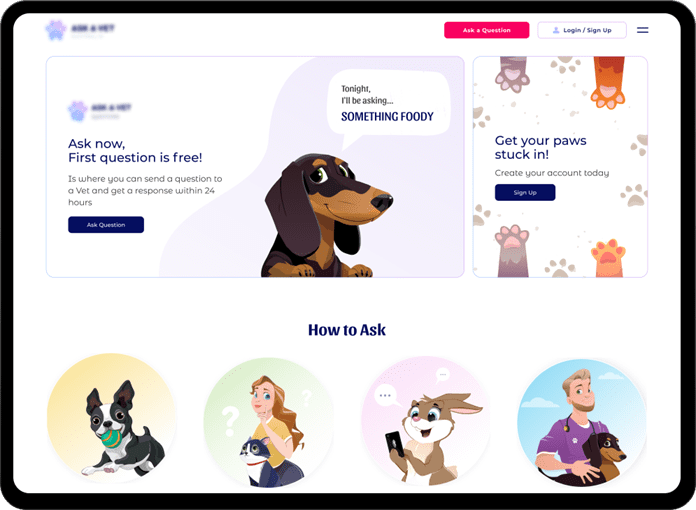Select the rabbit holding phone illustration
696x510 pixels.
425,421
